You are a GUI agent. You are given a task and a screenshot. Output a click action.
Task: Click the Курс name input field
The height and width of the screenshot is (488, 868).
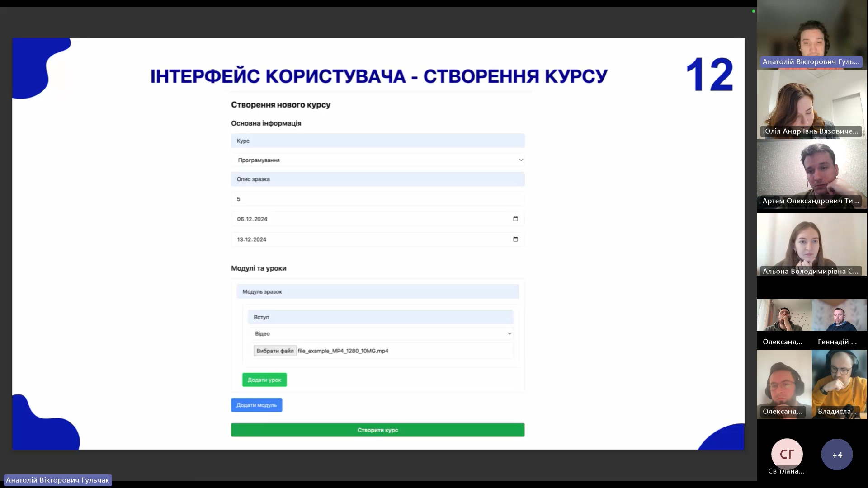[378, 141]
